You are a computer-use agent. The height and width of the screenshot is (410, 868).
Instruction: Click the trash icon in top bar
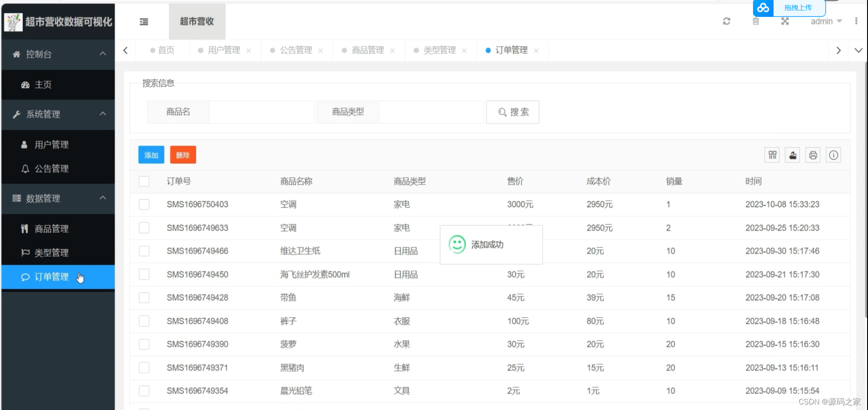click(x=756, y=21)
